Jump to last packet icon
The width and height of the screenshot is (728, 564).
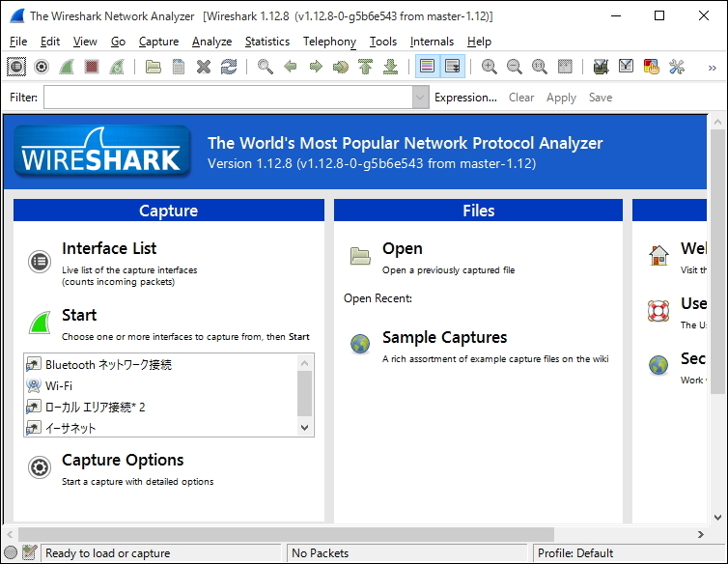point(391,67)
